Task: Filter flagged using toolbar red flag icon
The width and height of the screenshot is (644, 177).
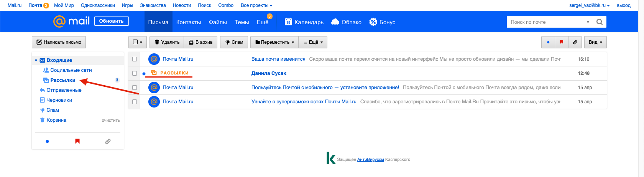Action: pos(562,42)
